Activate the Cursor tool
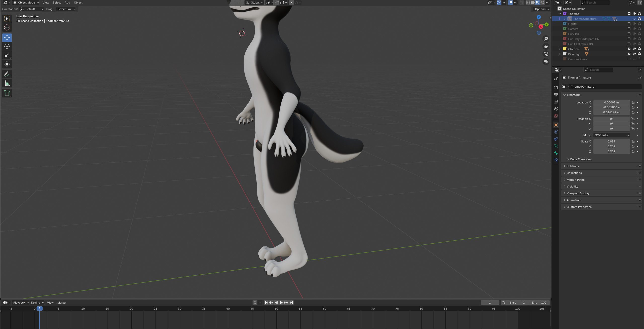Screen dimensions: 644x329 click(x=7, y=27)
